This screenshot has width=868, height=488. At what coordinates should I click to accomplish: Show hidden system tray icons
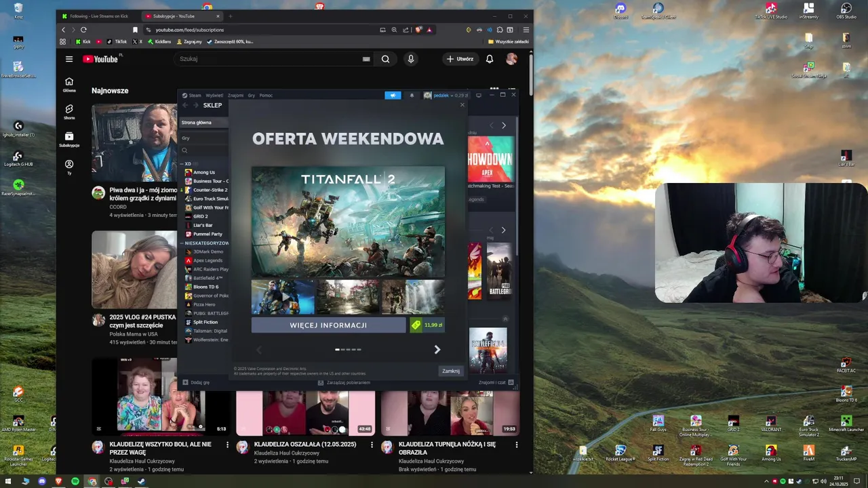767,481
